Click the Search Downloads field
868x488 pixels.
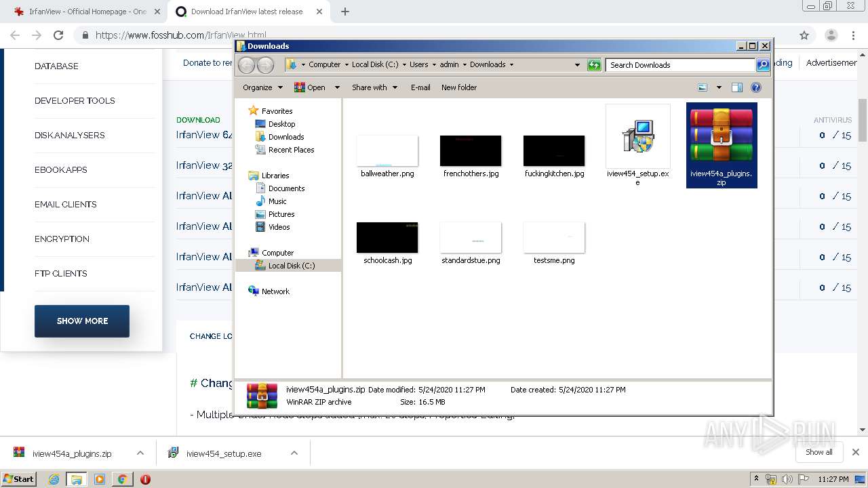point(680,65)
